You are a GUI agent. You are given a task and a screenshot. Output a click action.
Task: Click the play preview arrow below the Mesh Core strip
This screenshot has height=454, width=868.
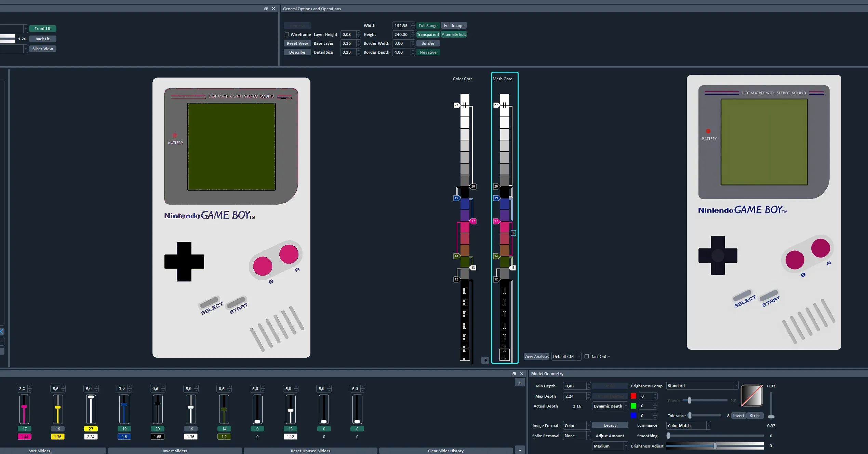485,360
